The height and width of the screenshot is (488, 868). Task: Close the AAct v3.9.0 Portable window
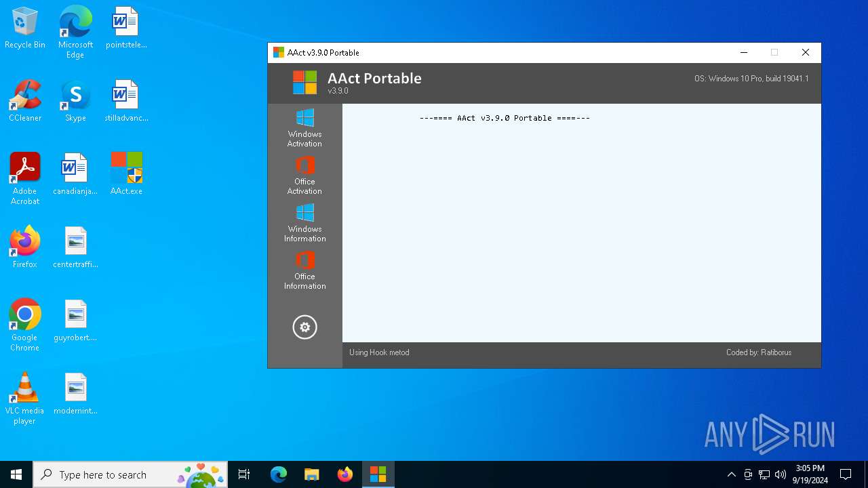pos(806,52)
